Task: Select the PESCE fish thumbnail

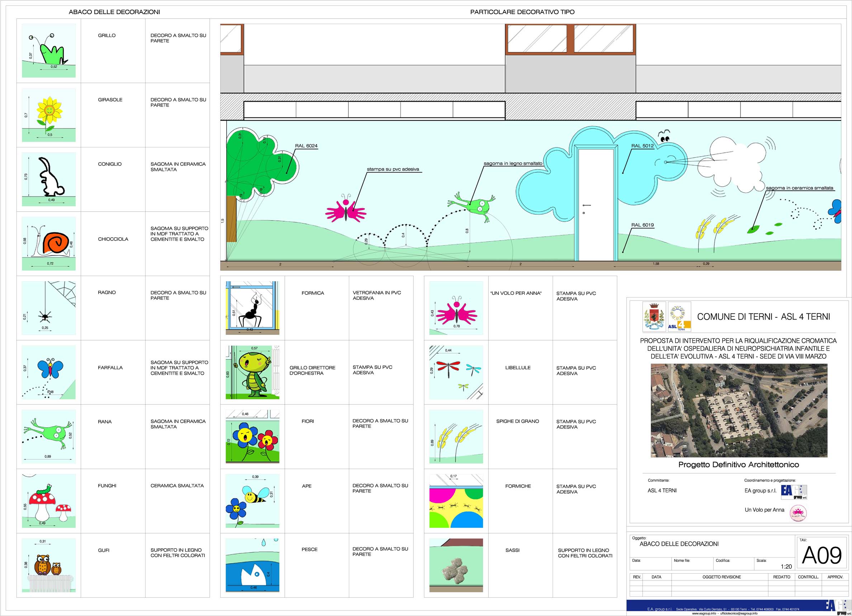Action: click(252, 565)
